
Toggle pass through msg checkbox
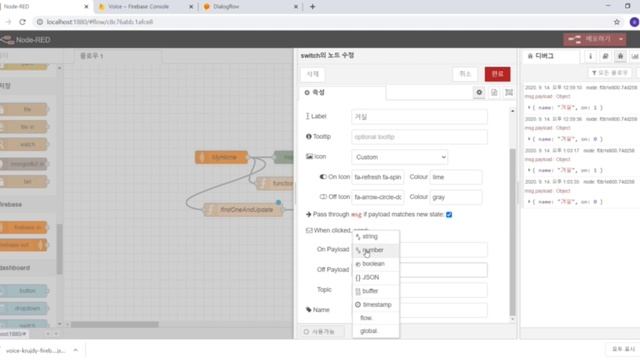pos(449,215)
